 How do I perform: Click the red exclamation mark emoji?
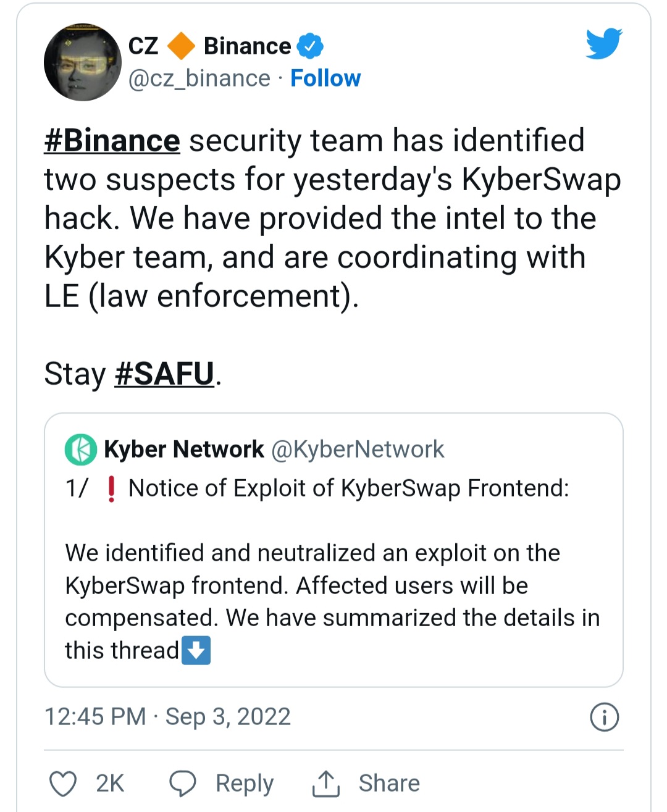click(111, 488)
